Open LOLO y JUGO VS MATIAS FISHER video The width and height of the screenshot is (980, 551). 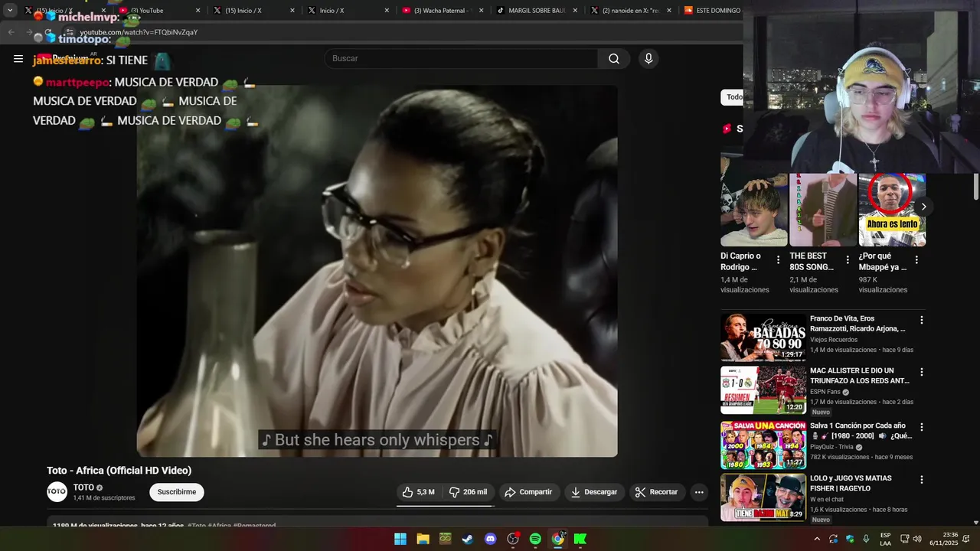point(851,484)
